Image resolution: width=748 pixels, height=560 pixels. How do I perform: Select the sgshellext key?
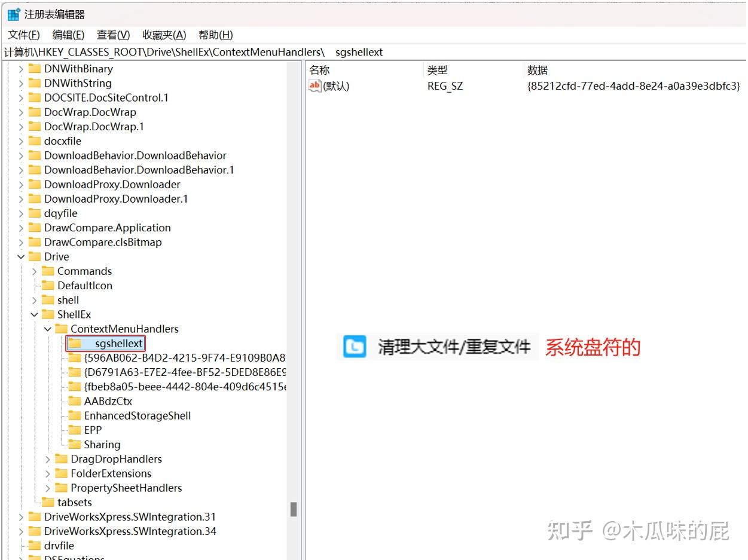119,344
